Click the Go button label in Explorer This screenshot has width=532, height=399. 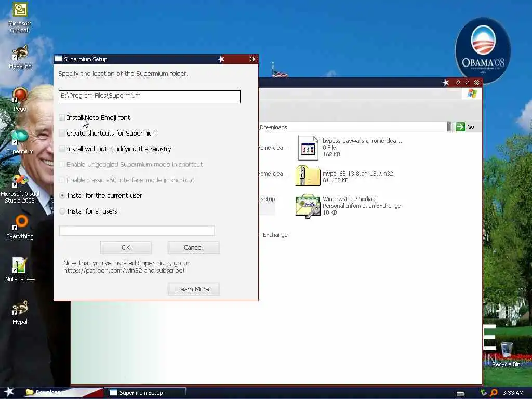pos(471,127)
